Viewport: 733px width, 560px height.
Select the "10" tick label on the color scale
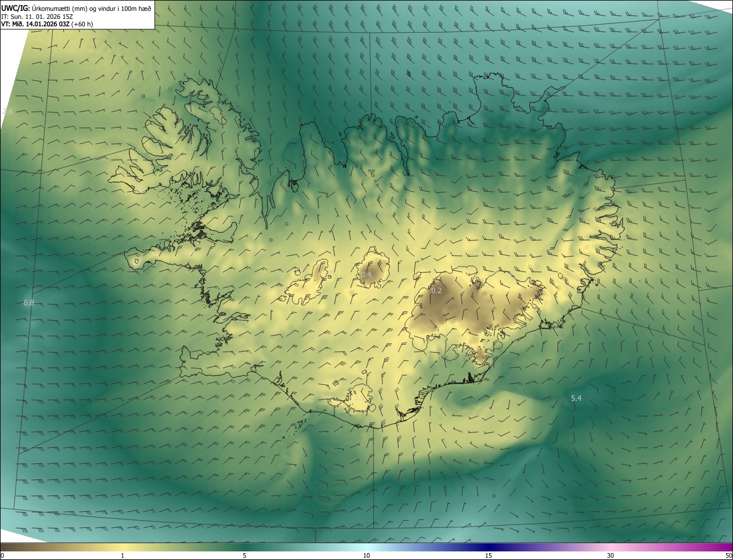tap(366, 556)
